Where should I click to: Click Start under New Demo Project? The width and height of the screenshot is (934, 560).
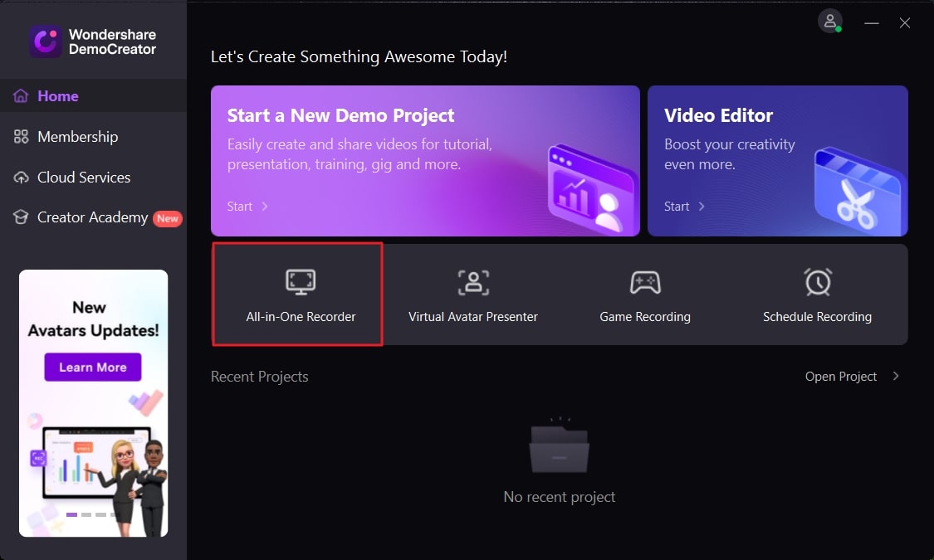coord(239,207)
